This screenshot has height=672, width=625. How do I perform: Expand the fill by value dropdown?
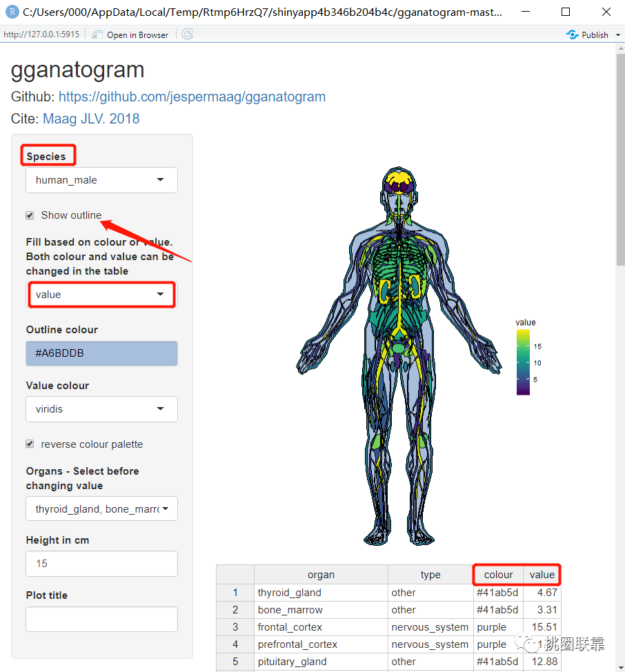coord(101,295)
